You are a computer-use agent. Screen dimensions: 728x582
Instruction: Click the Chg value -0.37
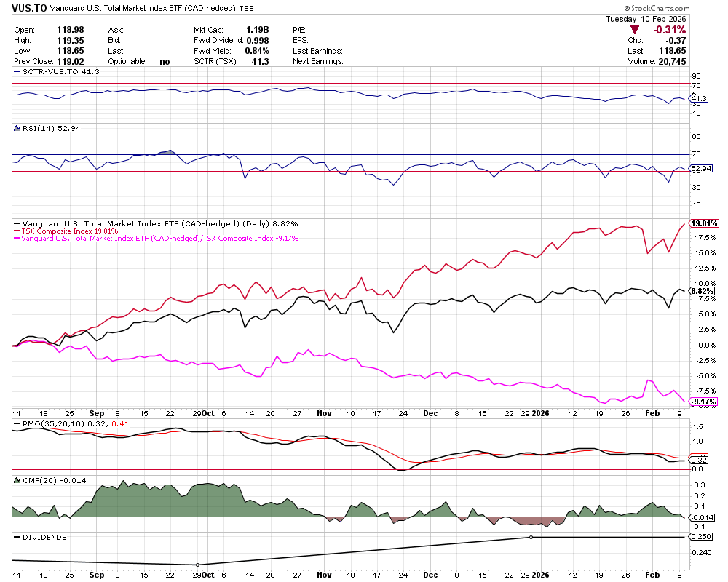click(x=676, y=41)
